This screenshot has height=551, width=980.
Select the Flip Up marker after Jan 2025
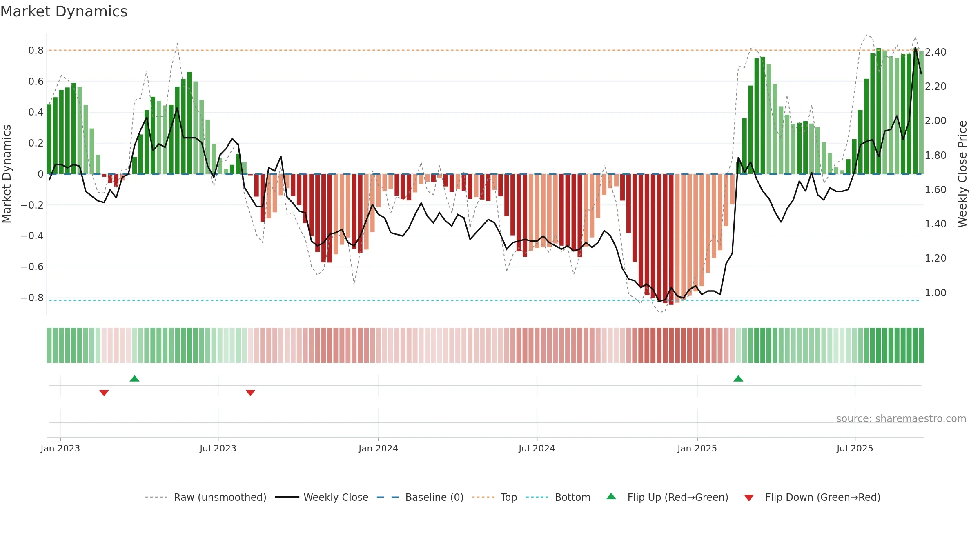click(738, 378)
